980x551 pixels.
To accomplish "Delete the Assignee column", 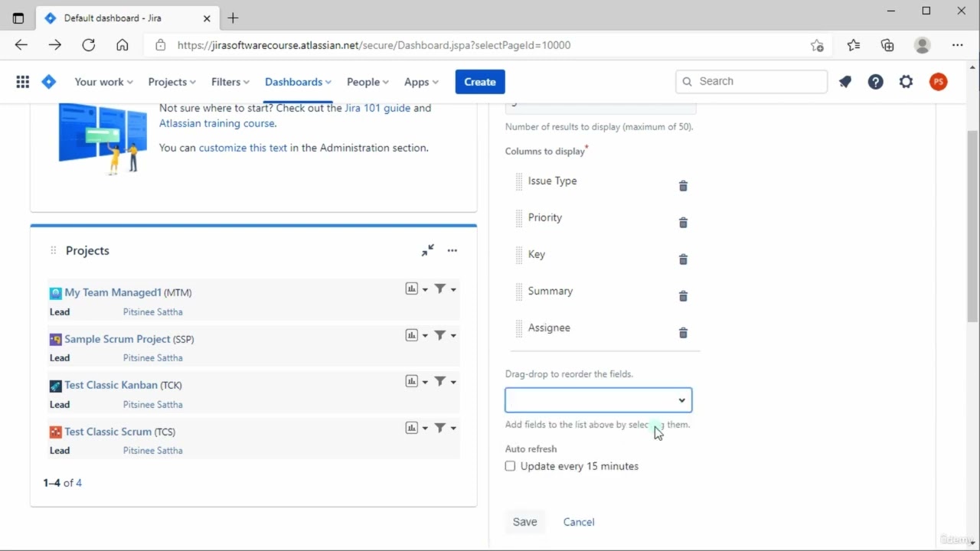I will click(683, 333).
